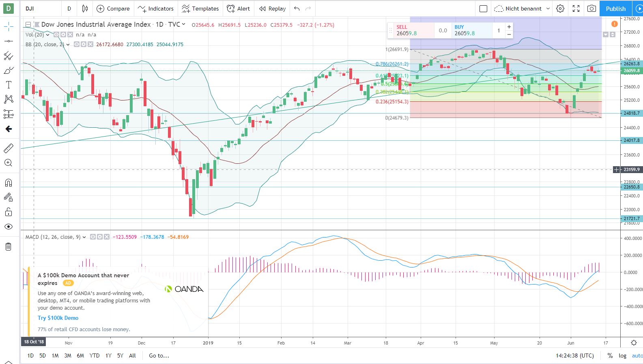Expand the MACD (12, 26, close, 9) dropdown
Screen dimensions: 643x364
[x=84, y=237]
